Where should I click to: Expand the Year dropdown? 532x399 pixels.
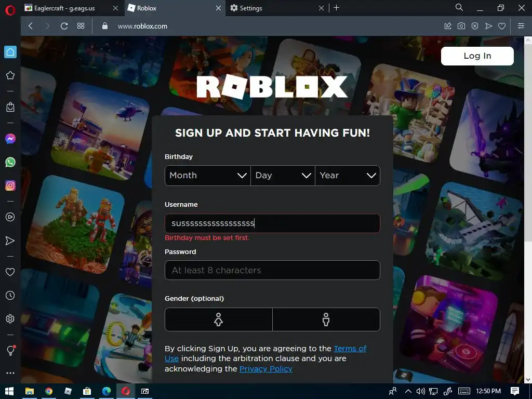(348, 176)
